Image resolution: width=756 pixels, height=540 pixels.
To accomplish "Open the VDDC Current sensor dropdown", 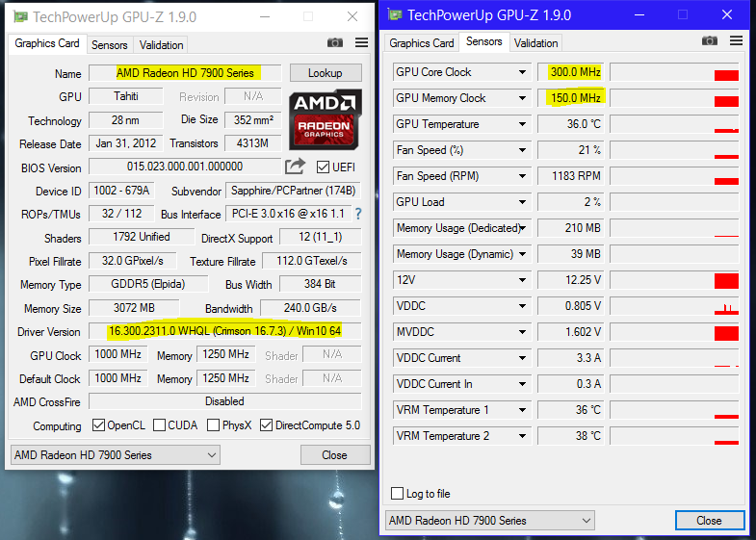I will pos(522,358).
